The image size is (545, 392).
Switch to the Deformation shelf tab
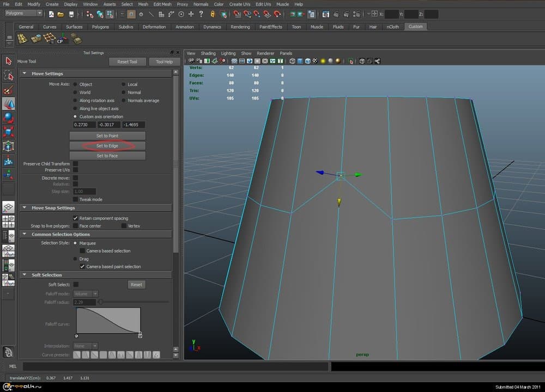(x=154, y=27)
